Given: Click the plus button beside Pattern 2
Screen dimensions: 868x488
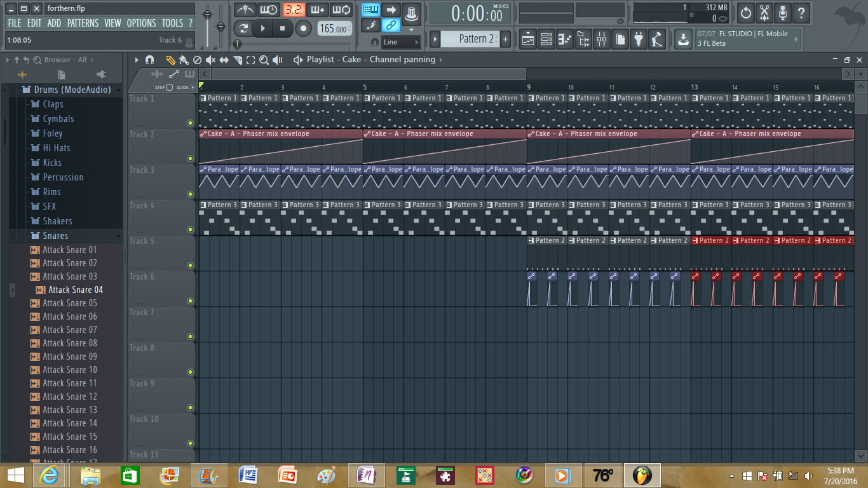Looking at the screenshot, I should [x=506, y=39].
